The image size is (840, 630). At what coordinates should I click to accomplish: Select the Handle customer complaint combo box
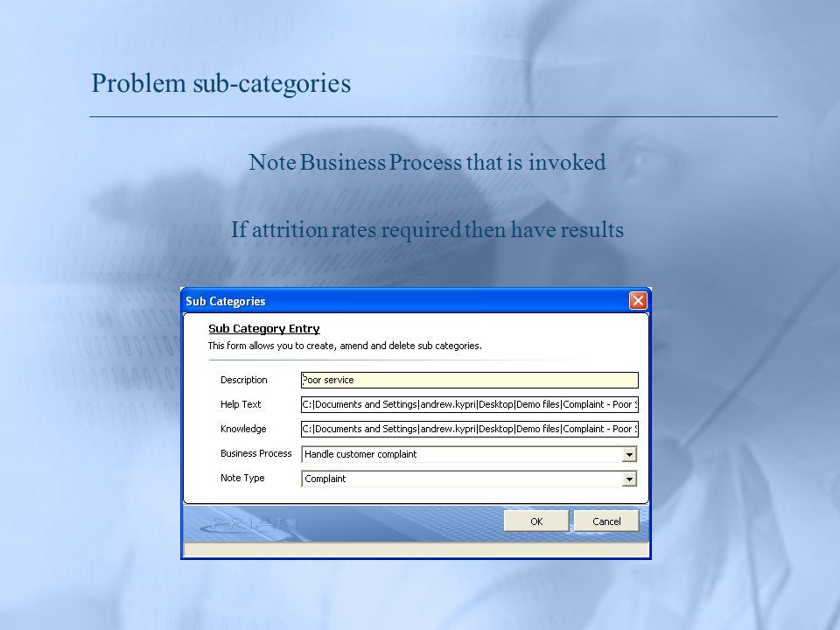469,454
